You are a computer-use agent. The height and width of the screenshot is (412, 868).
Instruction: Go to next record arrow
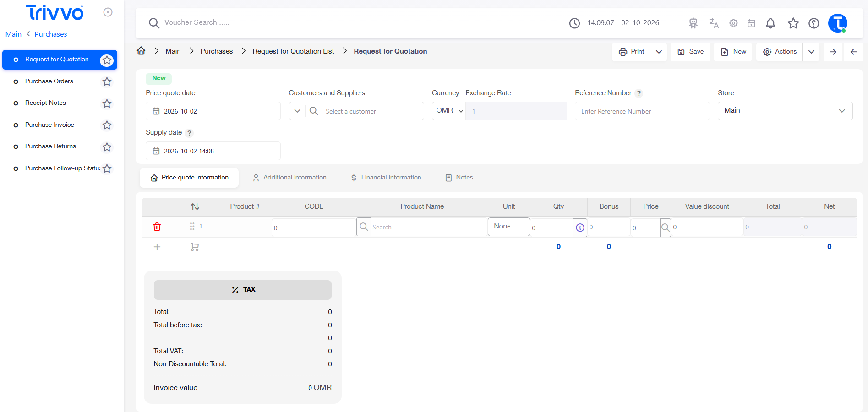(833, 52)
